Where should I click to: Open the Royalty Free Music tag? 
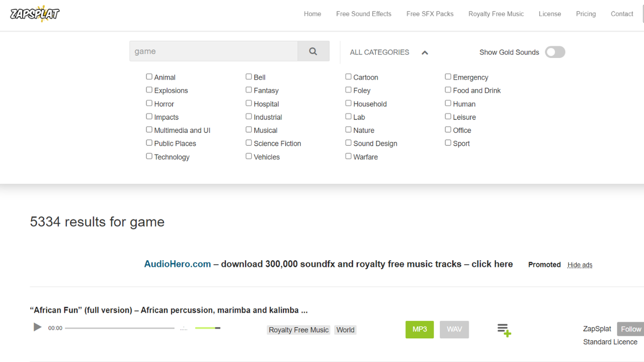(298, 330)
